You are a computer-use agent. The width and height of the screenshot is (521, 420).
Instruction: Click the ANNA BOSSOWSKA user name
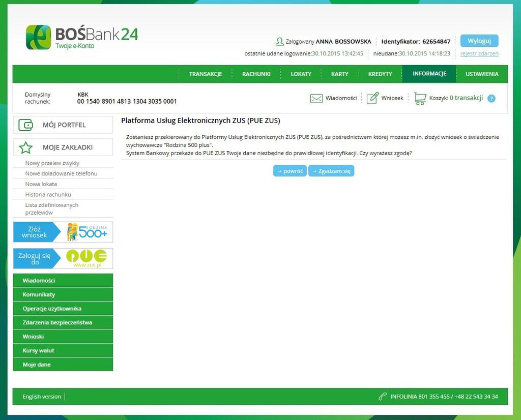[343, 42]
